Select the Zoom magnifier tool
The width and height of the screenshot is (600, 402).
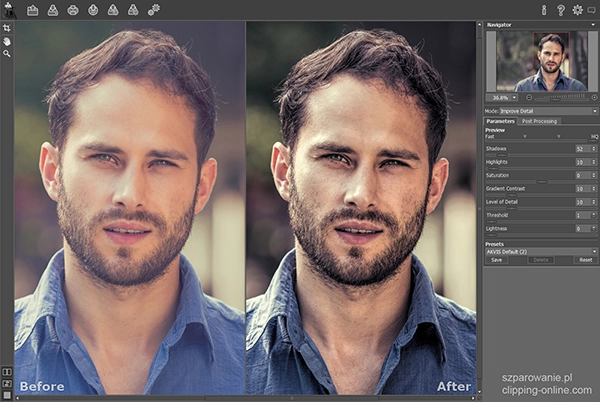(7, 53)
